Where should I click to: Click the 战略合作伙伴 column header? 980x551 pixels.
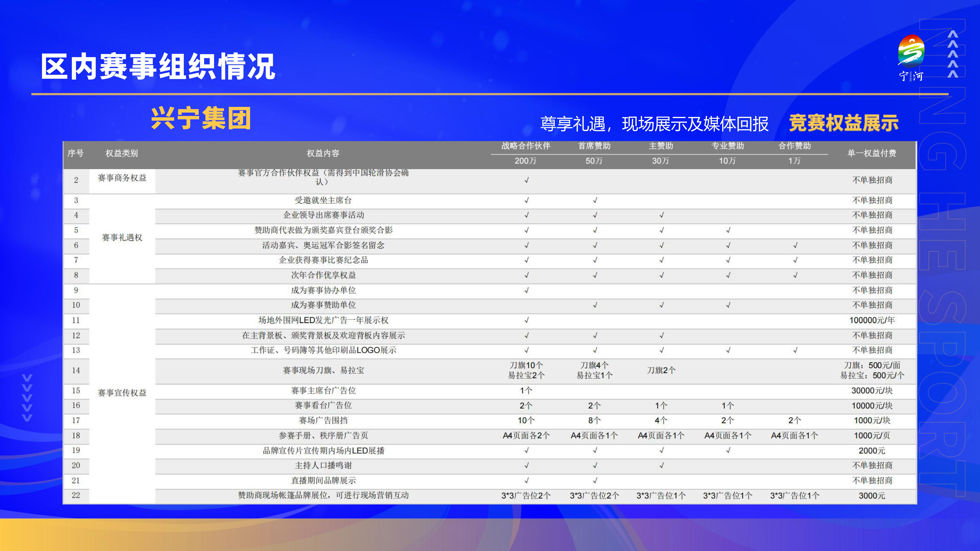pos(526,146)
